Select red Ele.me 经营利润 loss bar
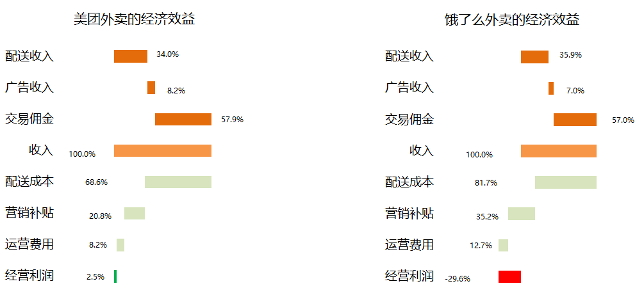The height and width of the screenshot is (302, 644). coord(509,276)
